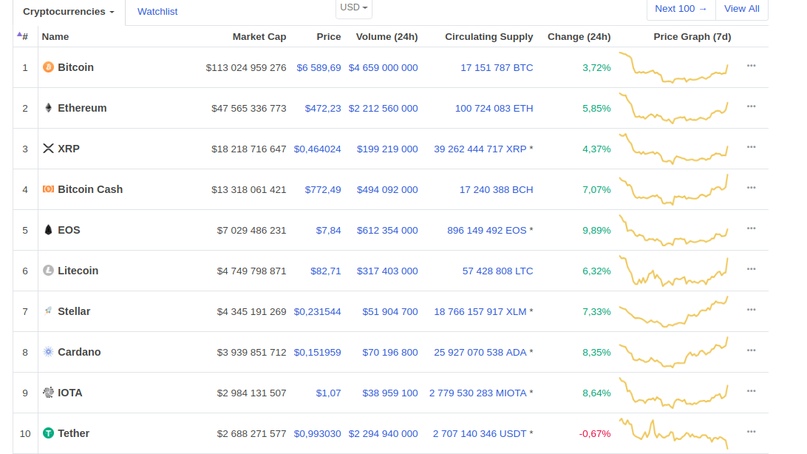Viewport: 807px width, 454px height.
Task: Sort table by Change (24h) header
Action: click(x=579, y=37)
